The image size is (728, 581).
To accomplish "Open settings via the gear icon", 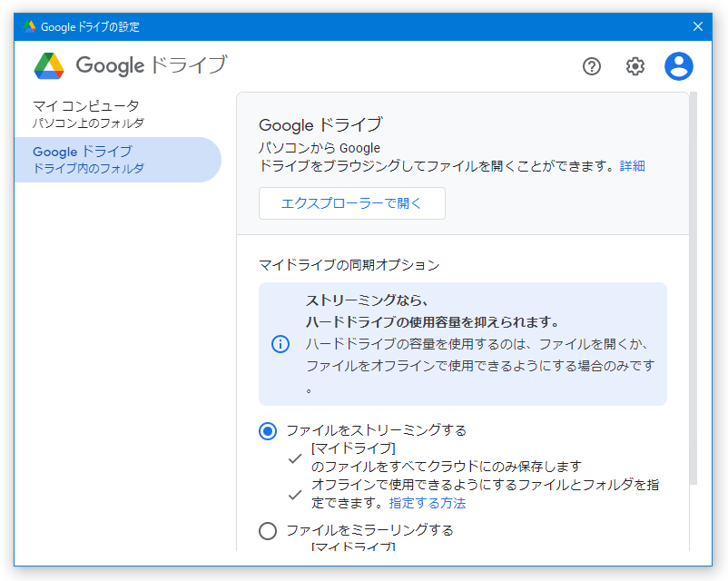I will (x=635, y=66).
